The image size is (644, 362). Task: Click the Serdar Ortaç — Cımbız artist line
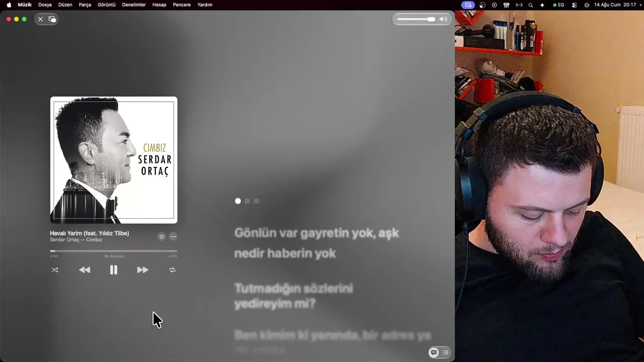[76, 240]
